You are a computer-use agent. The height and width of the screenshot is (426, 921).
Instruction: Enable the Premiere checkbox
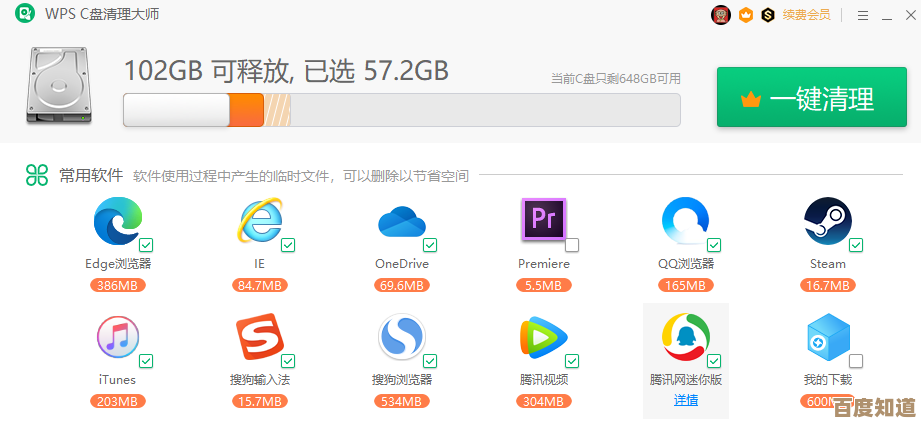pos(572,245)
